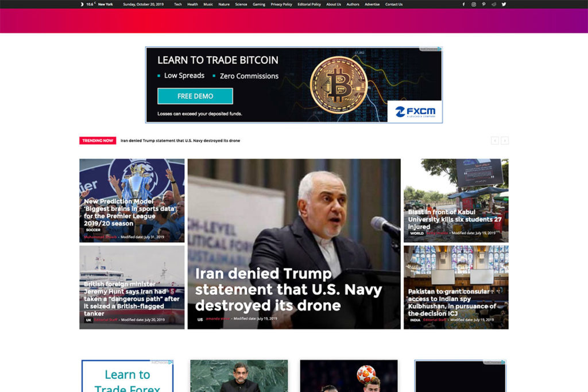This screenshot has height=392, width=588.
Task: Open the Science section menu
Action: [241, 4]
